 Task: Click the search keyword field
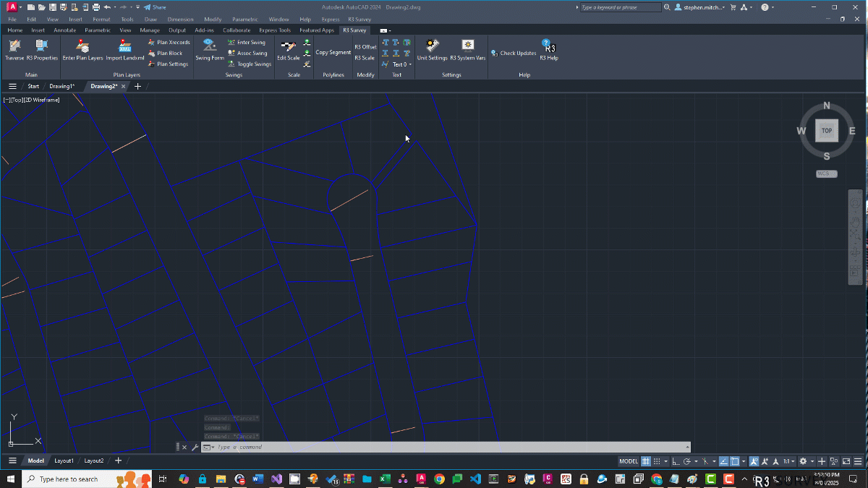pyautogui.click(x=621, y=7)
